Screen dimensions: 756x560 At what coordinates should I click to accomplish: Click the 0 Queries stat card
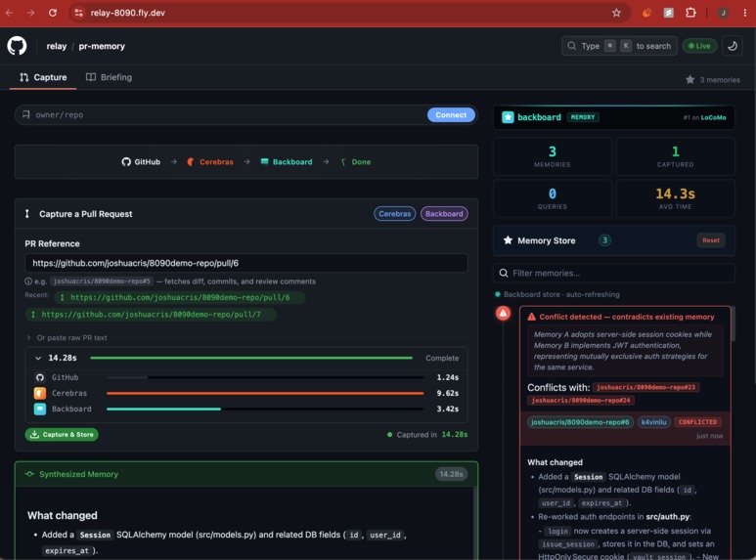(552, 198)
